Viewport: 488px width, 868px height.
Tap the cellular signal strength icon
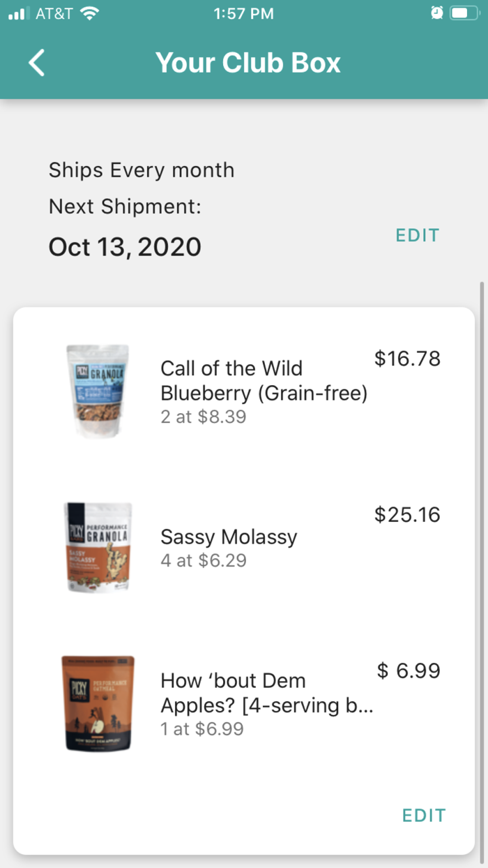click(x=17, y=13)
